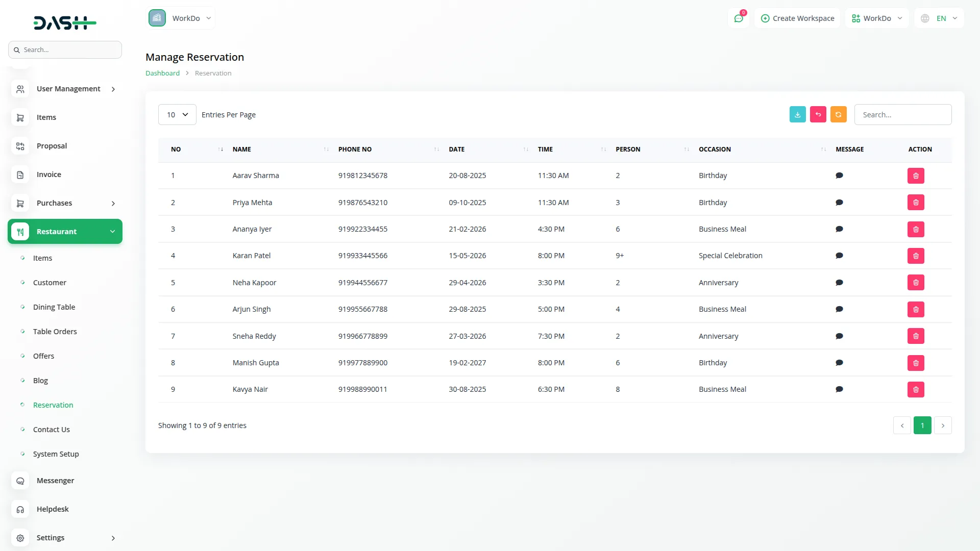Export reservations using the green download icon

pos(797,114)
